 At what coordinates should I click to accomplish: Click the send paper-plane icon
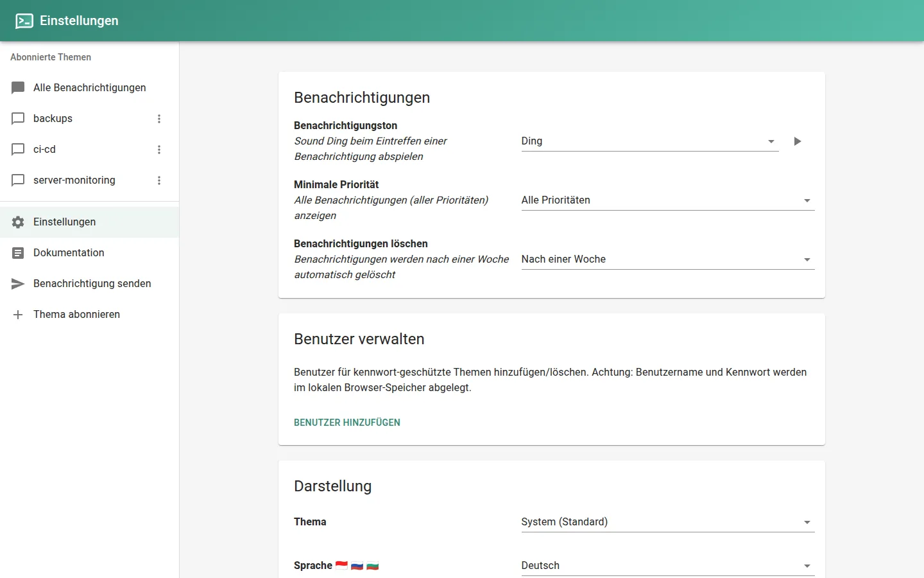click(x=18, y=283)
